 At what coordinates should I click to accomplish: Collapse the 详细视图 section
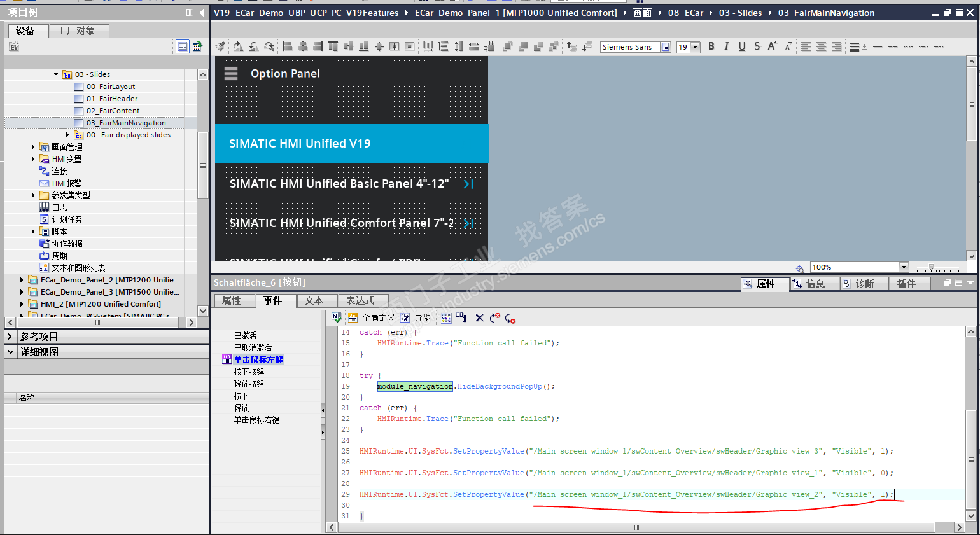pyautogui.click(x=10, y=352)
